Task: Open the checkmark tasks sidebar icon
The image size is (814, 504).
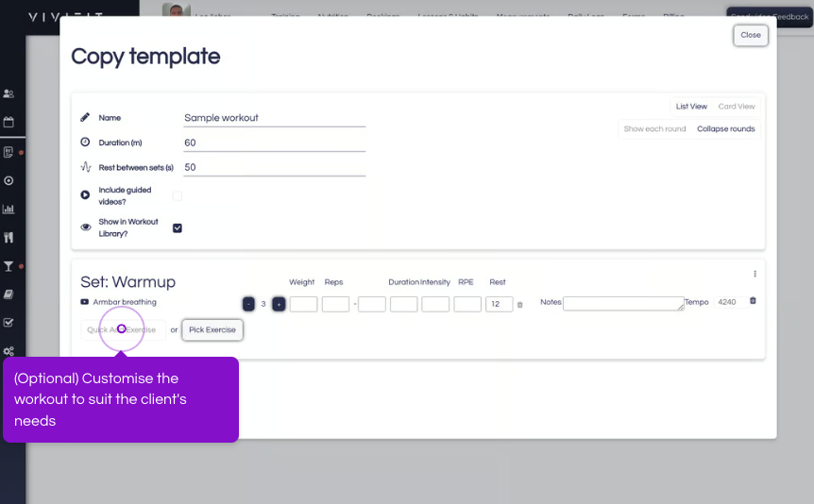Action: 8,323
